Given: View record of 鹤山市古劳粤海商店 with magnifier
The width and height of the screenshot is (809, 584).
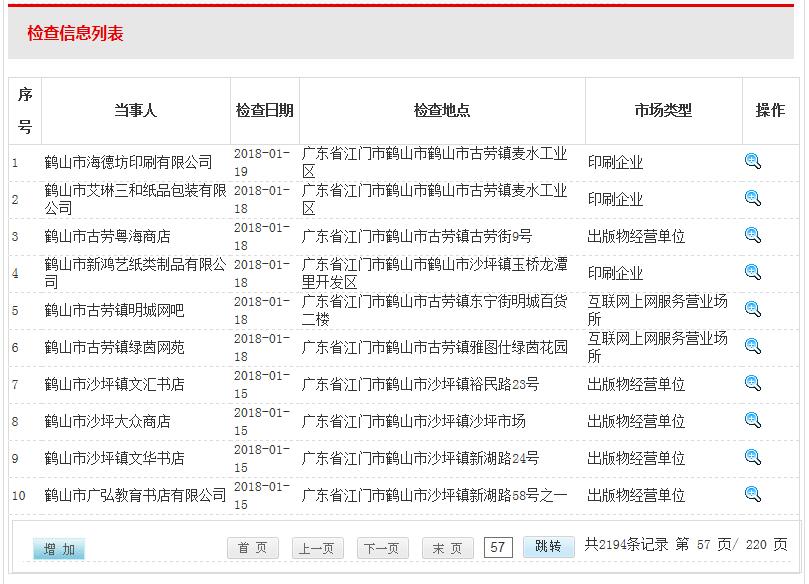Looking at the screenshot, I should [x=753, y=235].
